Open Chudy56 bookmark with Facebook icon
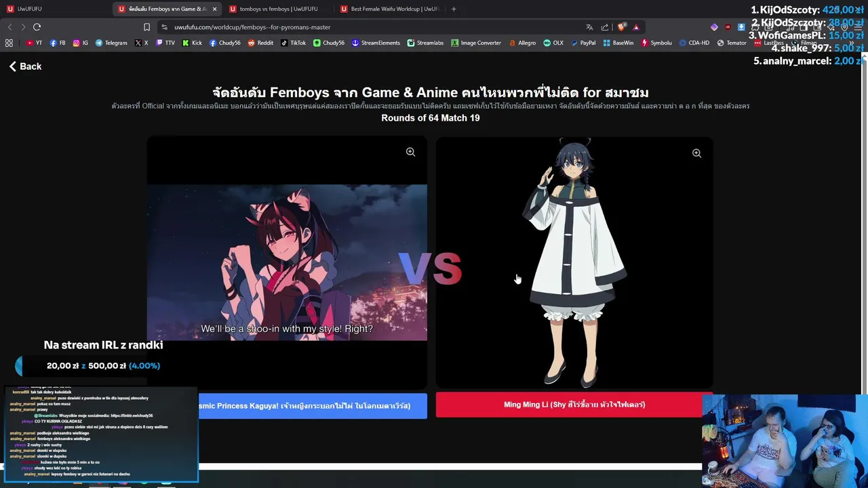The height and width of the screenshot is (488, 868). coord(224,43)
